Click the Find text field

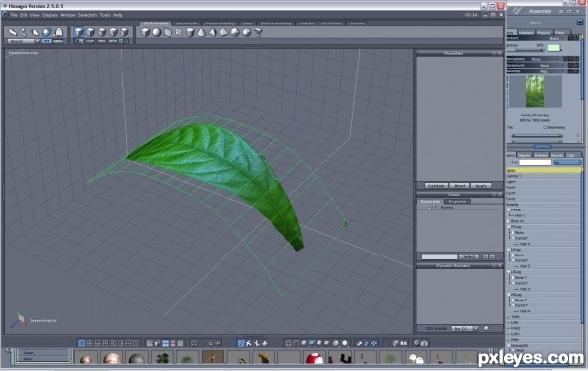(535, 162)
